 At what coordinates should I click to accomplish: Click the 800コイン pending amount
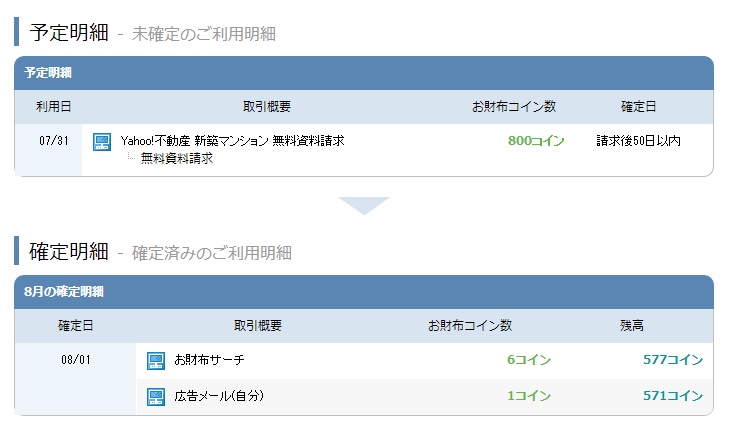pyautogui.click(x=536, y=141)
